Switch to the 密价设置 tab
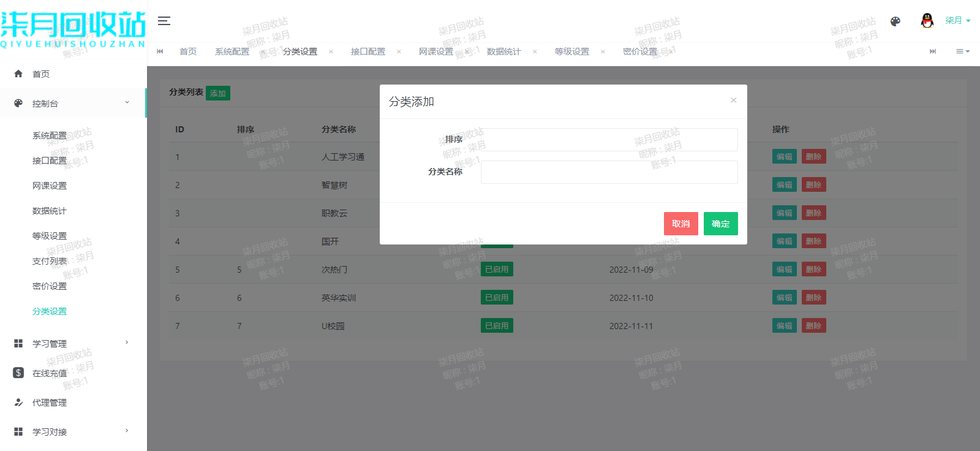 pos(640,51)
